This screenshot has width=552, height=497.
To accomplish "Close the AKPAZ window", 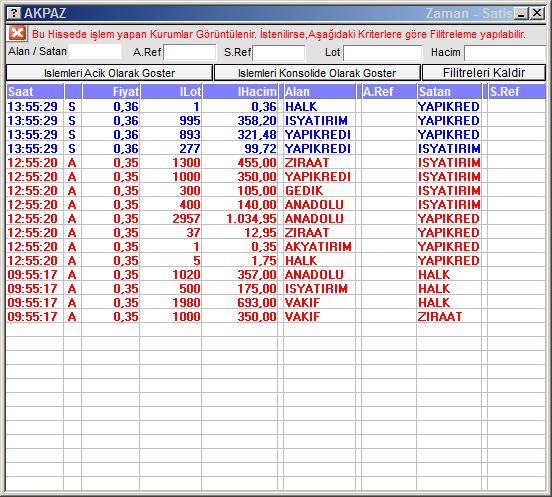I will click(537, 13).
